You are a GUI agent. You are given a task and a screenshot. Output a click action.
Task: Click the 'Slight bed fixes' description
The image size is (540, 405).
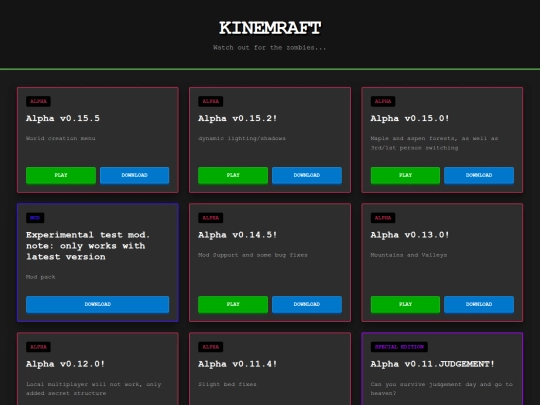(227, 384)
